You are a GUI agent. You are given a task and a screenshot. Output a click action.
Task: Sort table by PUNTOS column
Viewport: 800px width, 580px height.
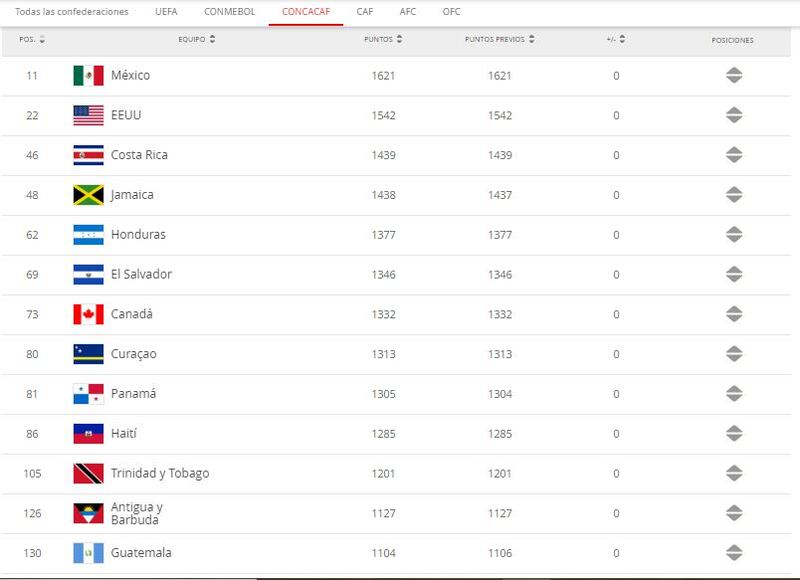coord(384,40)
